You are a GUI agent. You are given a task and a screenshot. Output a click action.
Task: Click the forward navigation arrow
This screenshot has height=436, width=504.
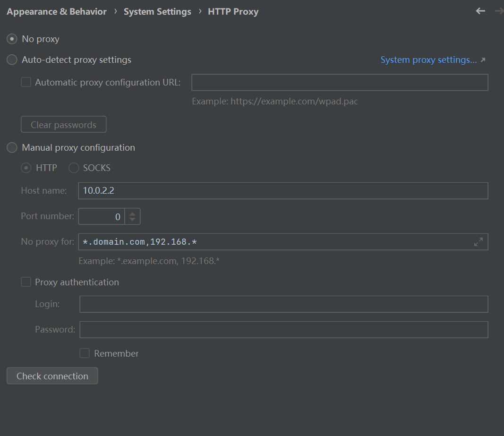[x=498, y=11]
